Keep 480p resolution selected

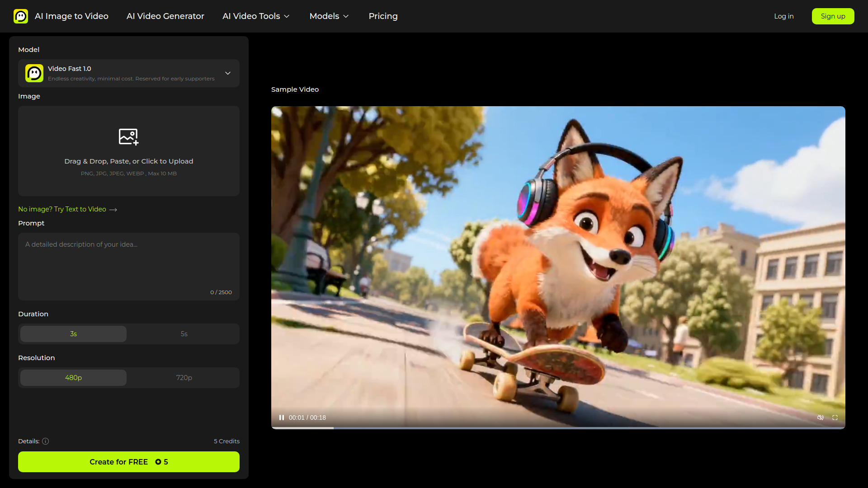[x=73, y=378]
